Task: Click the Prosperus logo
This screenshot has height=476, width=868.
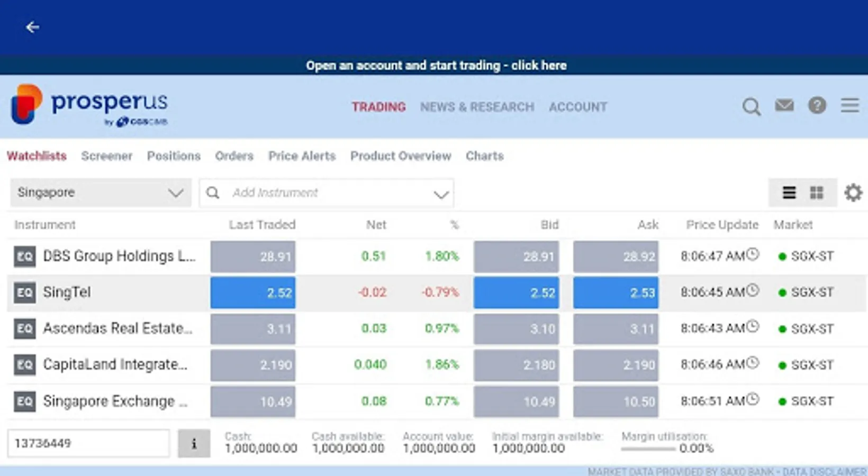Action: click(89, 105)
